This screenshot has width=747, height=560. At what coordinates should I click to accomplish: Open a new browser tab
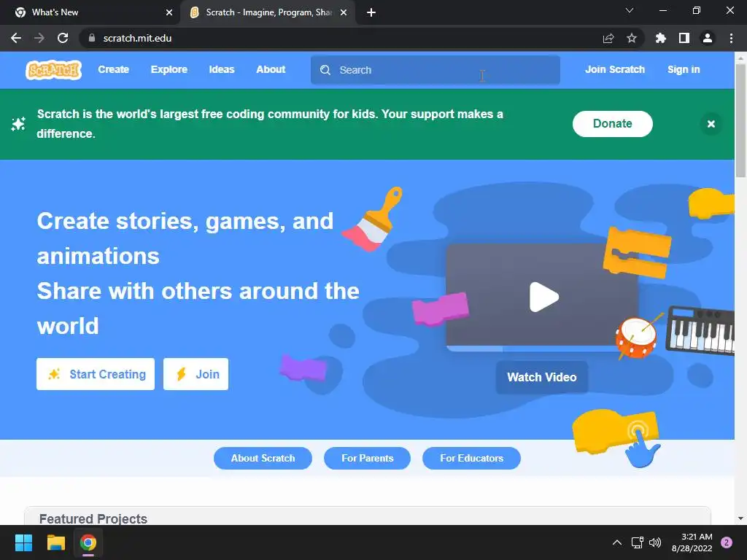click(371, 13)
